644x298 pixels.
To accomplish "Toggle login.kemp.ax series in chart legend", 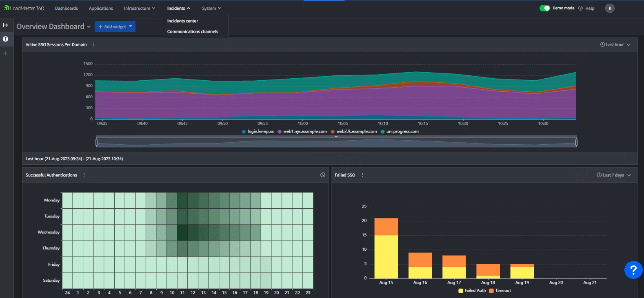I will click(x=258, y=131).
